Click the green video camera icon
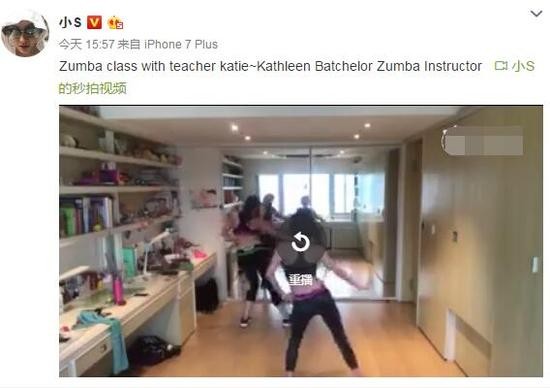This screenshot has height=388, width=550. (x=501, y=66)
